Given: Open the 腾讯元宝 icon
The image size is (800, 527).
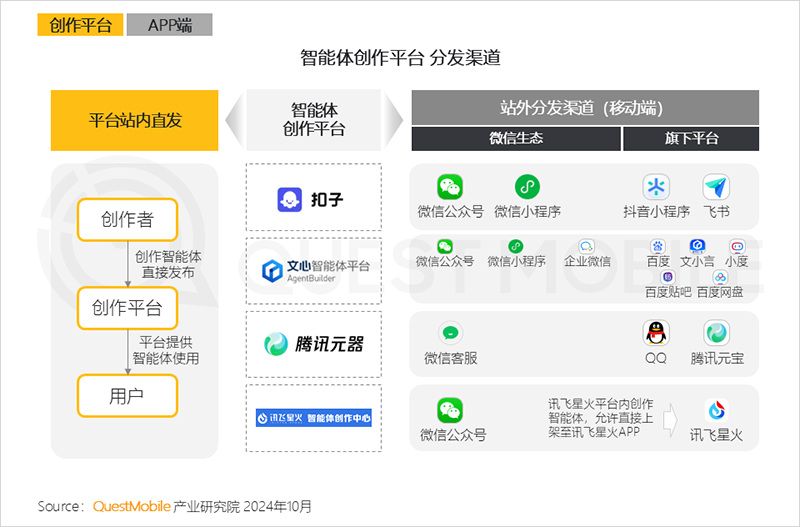Looking at the screenshot, I should click(716, 333).
